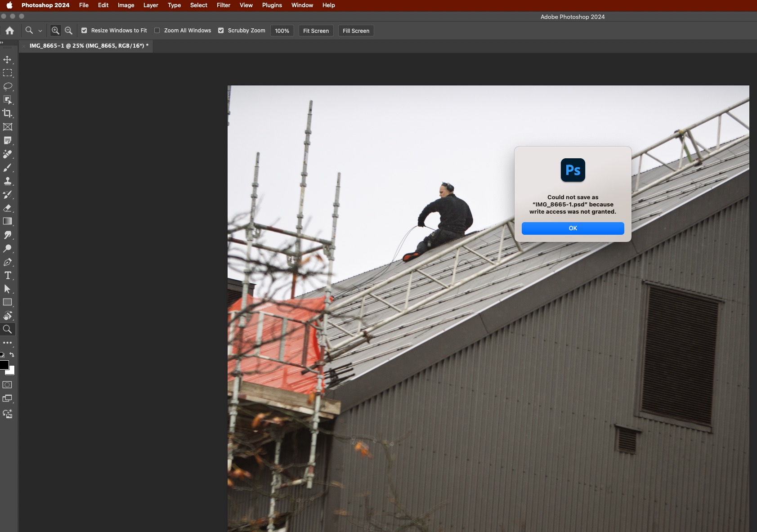Dismiss the save error with OK
This screenshot has height=532, width=757.
click(573, 228)
